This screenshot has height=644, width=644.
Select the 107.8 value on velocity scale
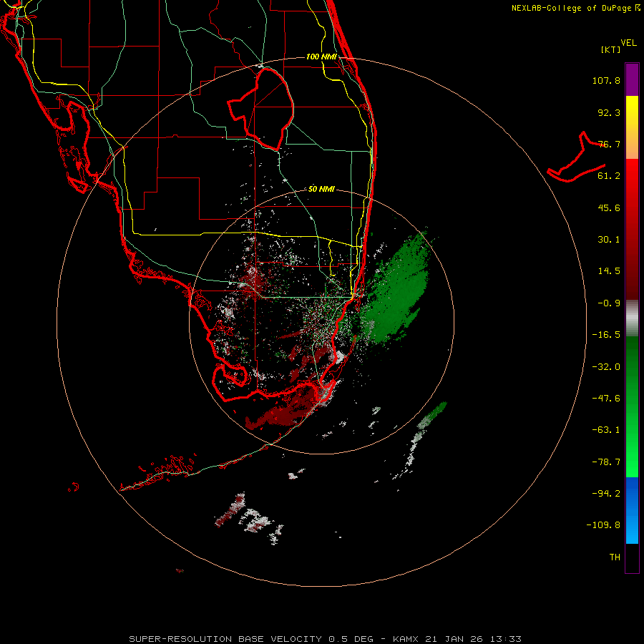606,80
